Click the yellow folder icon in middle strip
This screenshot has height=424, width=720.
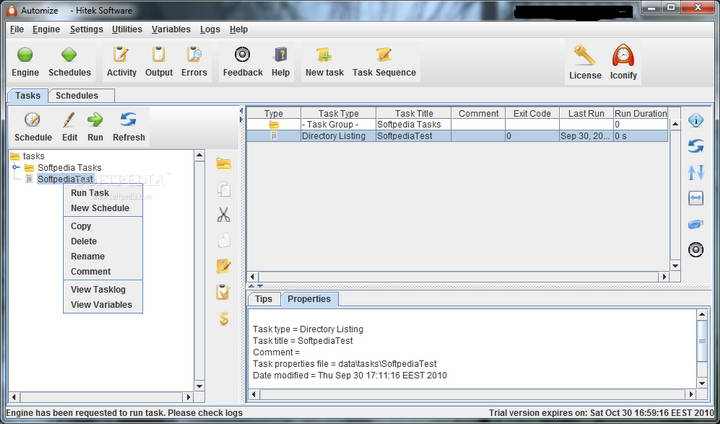(224, 164)
